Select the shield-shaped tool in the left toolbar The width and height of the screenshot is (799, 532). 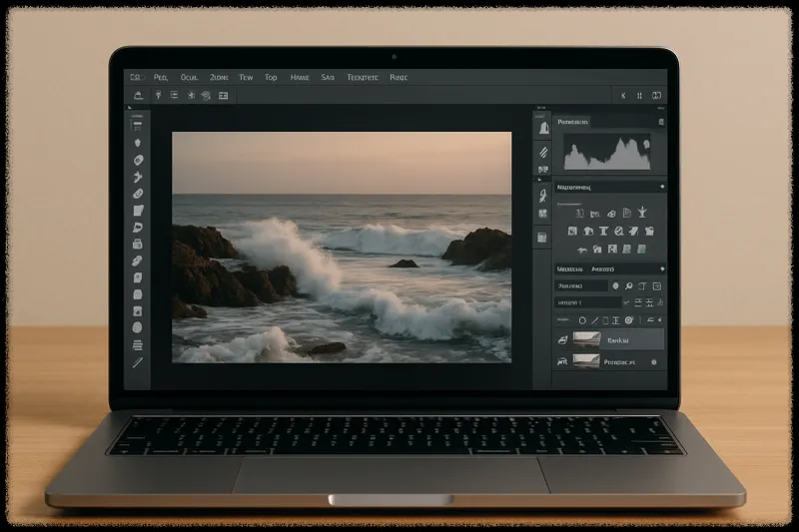[137, 143]
